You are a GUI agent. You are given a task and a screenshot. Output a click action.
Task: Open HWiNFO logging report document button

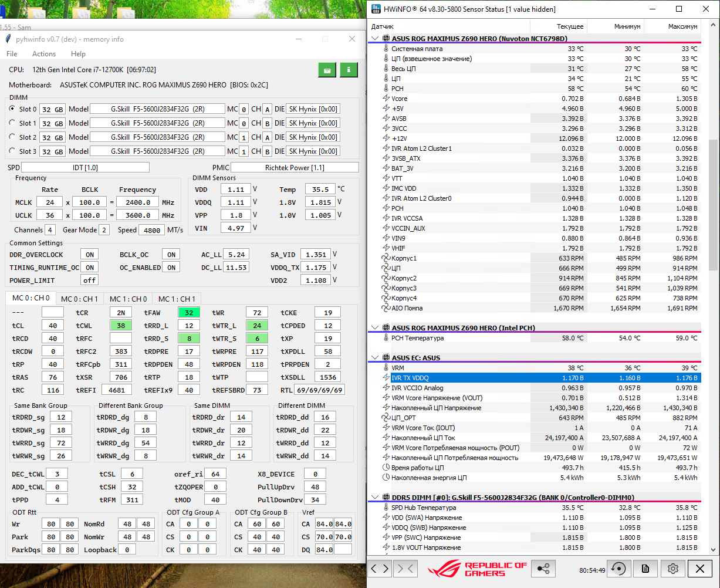[x=645, y=568]
